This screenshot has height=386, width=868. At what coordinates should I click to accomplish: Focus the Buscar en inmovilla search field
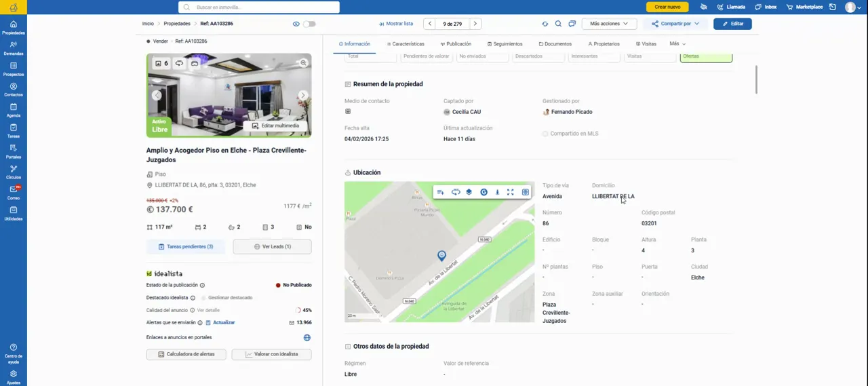coord(258,7)
